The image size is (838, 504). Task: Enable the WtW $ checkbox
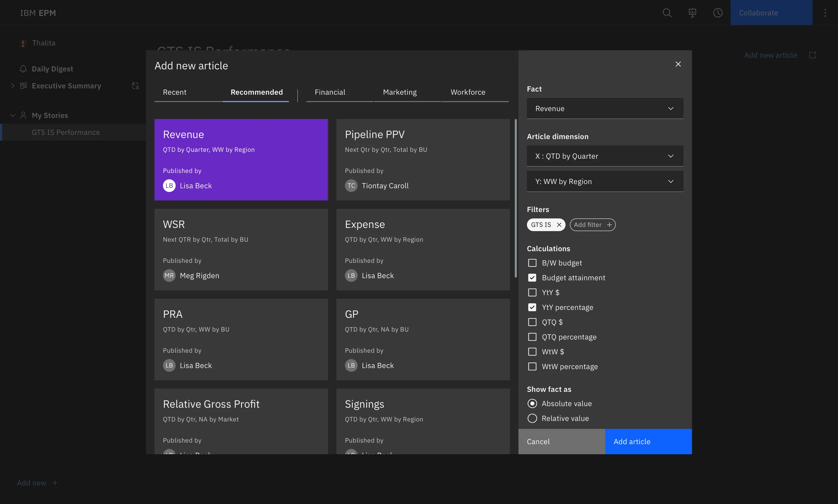click(x=532, y=351)
